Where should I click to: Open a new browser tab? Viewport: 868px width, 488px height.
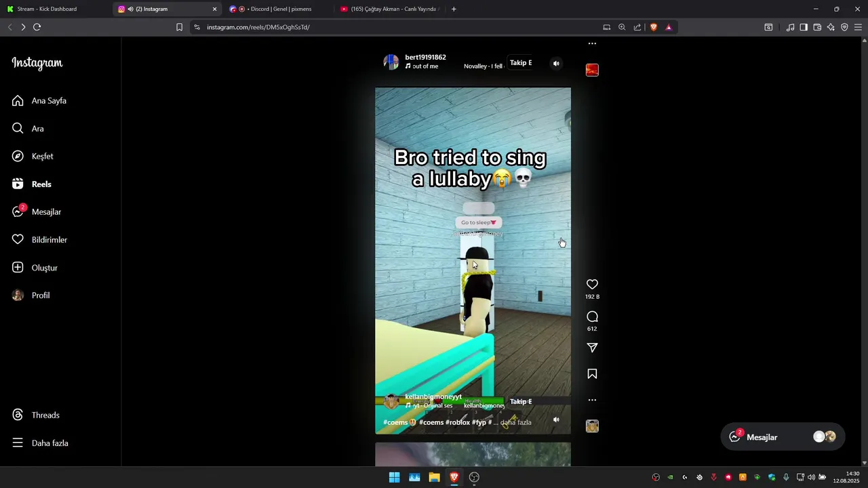pyautogui.click(x=454, y=9)
